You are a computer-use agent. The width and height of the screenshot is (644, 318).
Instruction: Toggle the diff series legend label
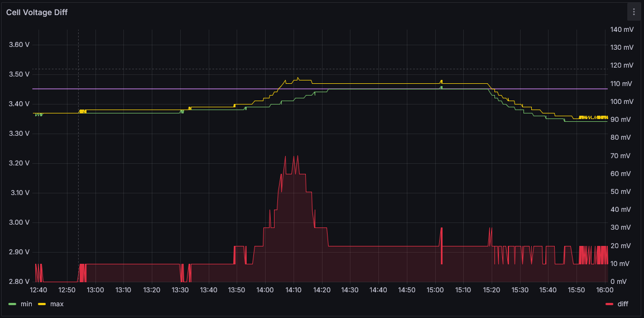pos(624,304)
